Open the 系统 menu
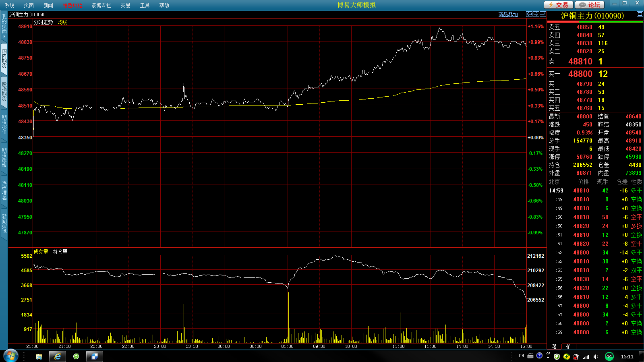 coord(10,5)
